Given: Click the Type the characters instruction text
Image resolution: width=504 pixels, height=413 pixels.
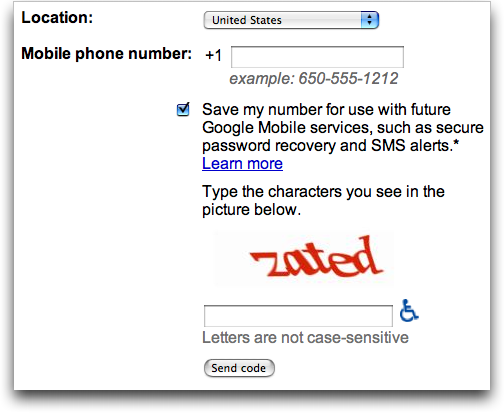Looking at the screenshot, I should (323, 192).
